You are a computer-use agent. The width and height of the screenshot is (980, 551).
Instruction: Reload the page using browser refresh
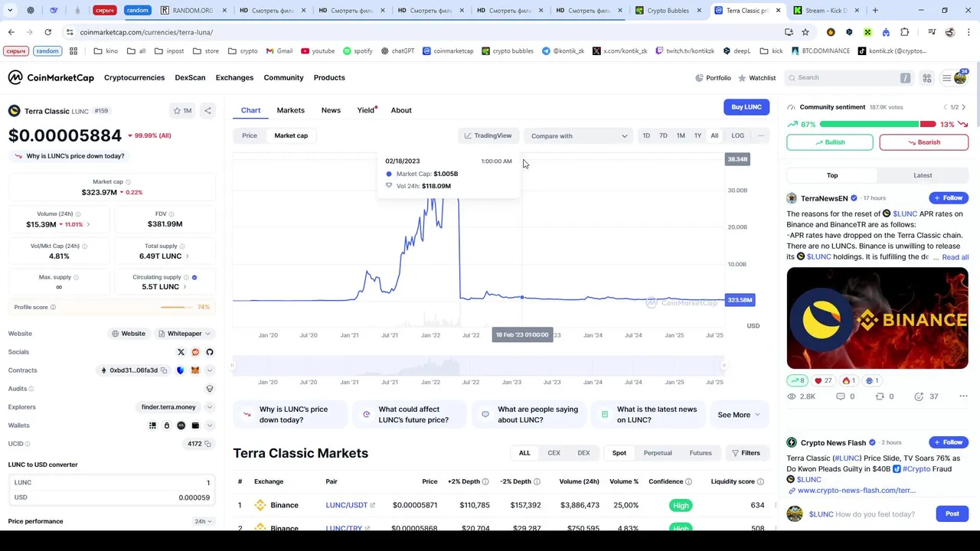point(47,32)
